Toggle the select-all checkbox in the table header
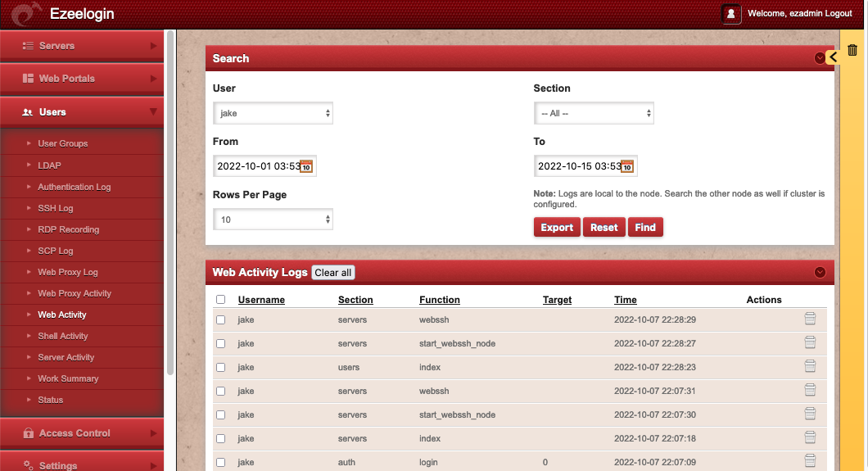This screenshot has height=471, width=868. [221, 300]
